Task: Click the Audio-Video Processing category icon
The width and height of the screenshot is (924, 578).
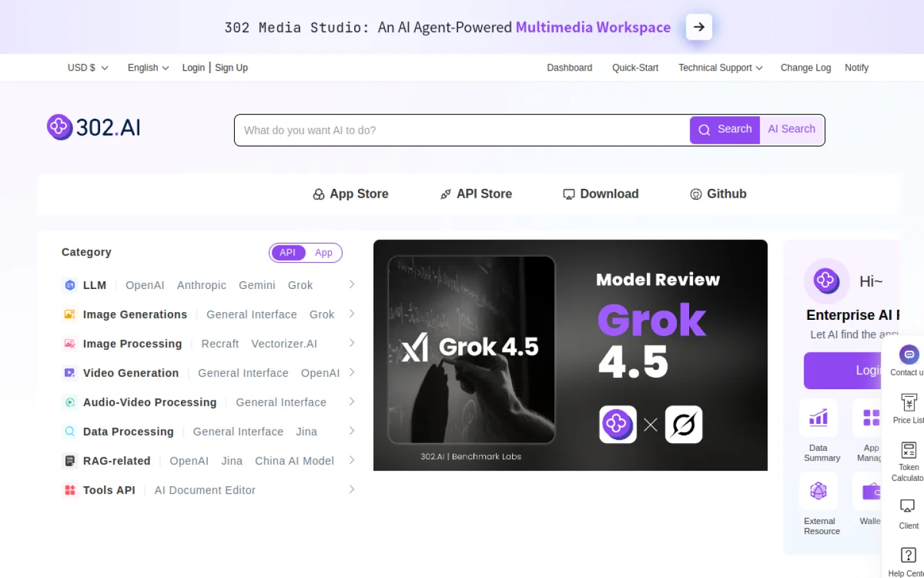Action: pos(70,402)
